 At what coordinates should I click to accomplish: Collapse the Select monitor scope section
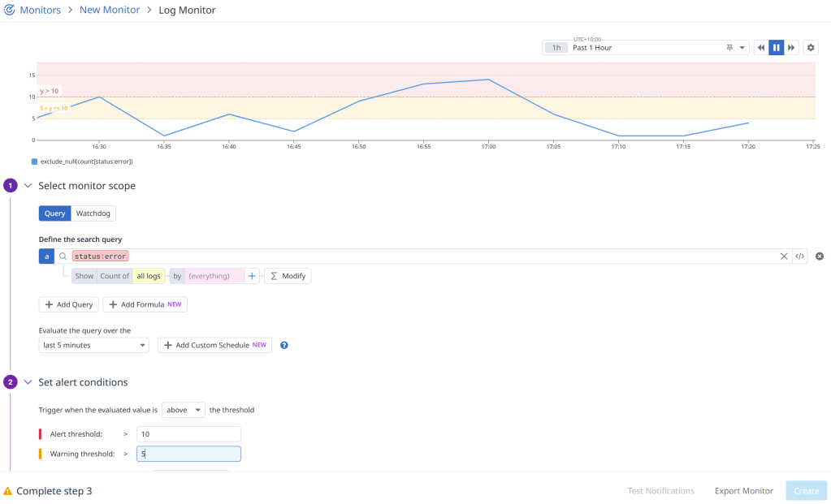click(28, 186)
